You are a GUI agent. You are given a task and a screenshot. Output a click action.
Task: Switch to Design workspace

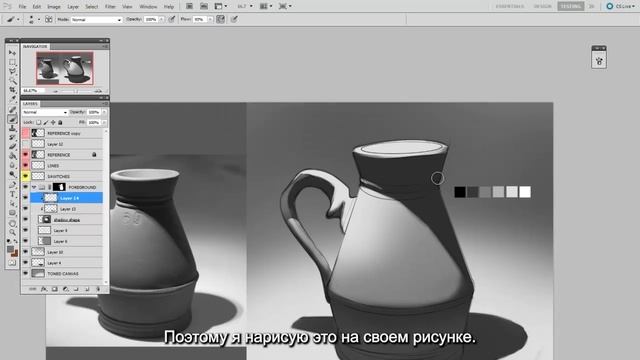point(542,6)
